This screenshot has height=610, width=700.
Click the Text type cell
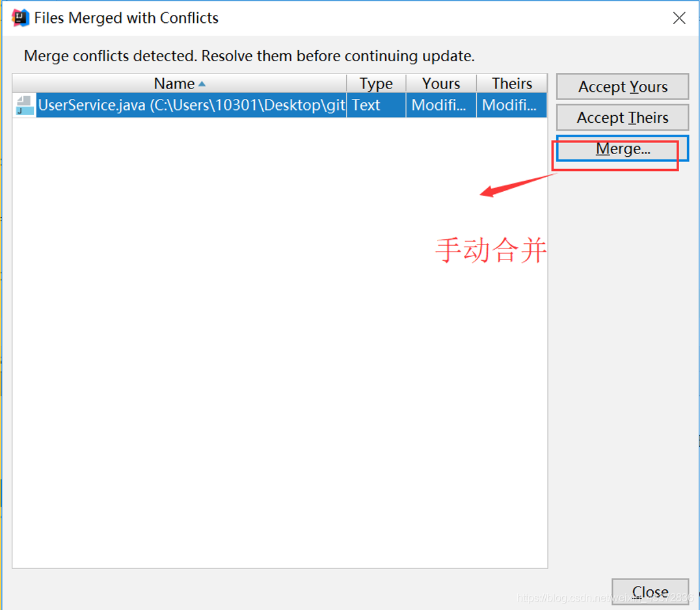pyautogui.click(x=376, y=105)
